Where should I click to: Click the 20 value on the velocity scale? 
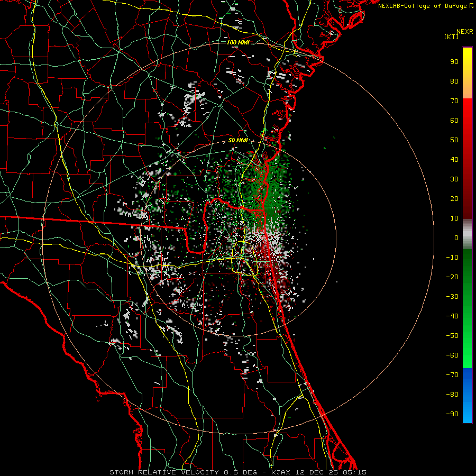click(454, 198)
